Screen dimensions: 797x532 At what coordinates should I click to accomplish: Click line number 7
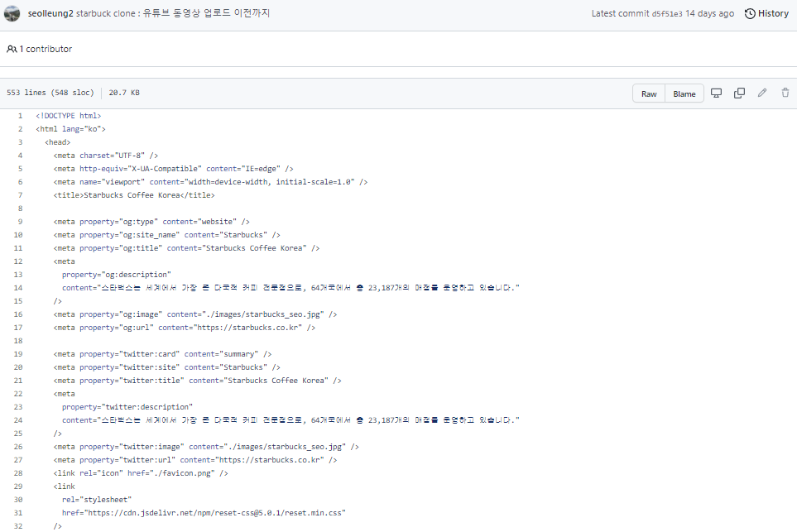click(x=21, y=195)
